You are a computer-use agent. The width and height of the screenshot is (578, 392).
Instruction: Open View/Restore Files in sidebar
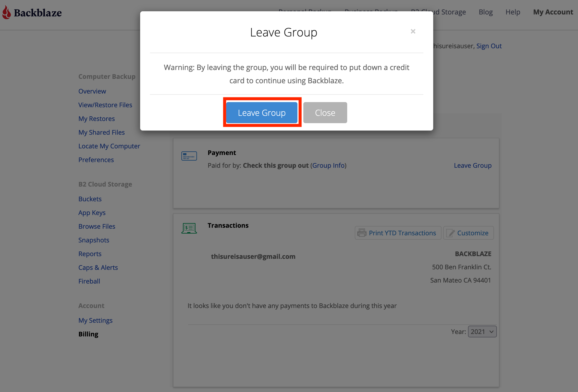point(105,105)
